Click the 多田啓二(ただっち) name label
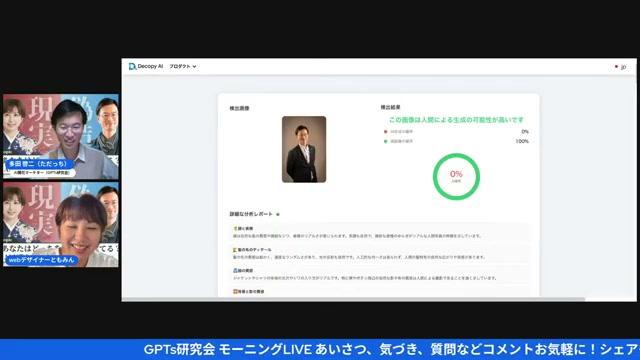Viewport: 640px width, 360px height. (x=39, y=164)
